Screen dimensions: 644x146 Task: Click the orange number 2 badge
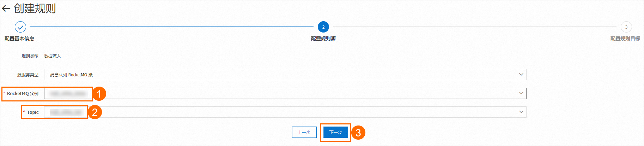tap(95, 112)
